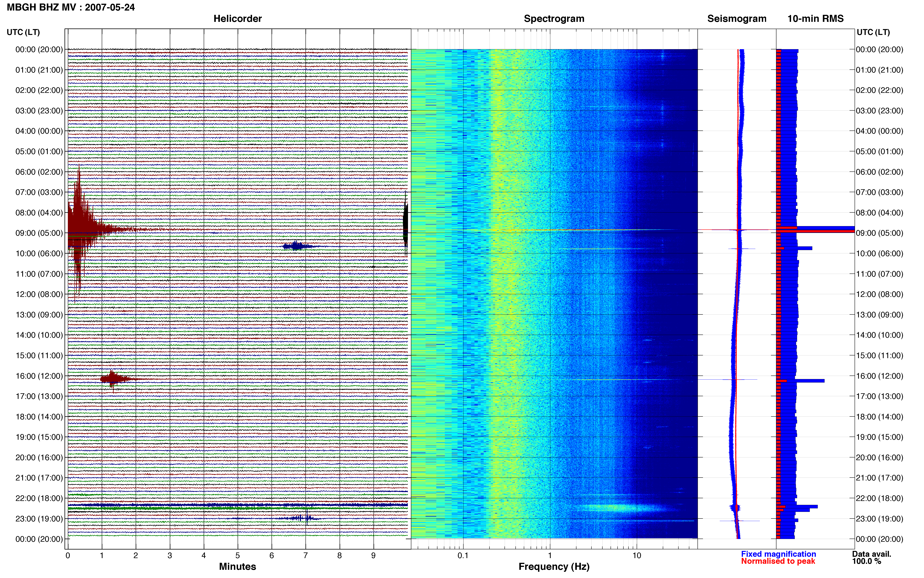Click the 'Normalised to peak' legend text
This screenshot has width=924, height=578.
pos(778,561)
